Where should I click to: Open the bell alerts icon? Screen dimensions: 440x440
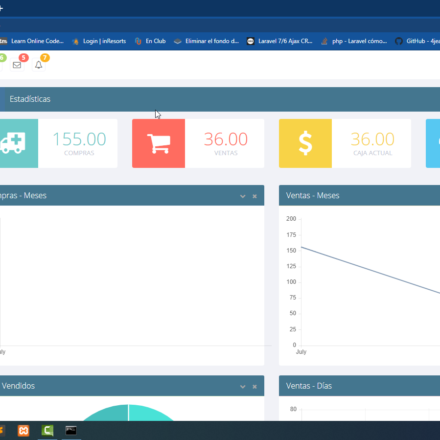(x=39, y=65)
